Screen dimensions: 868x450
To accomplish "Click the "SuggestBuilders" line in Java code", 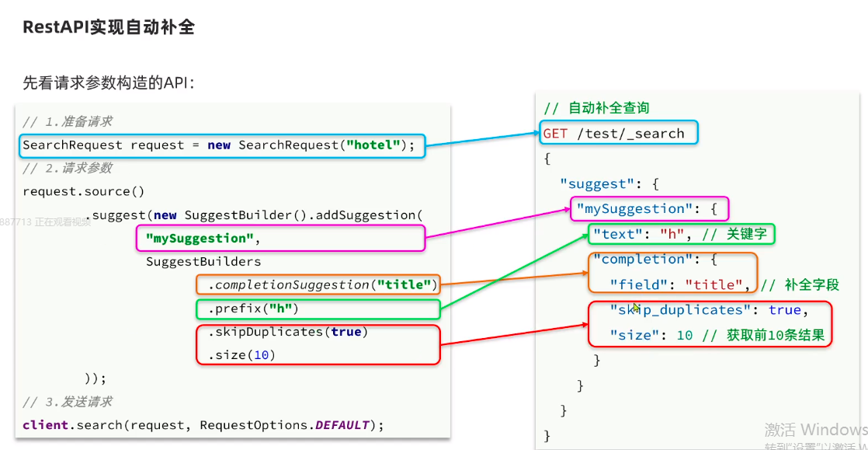I will pos(203,262).
